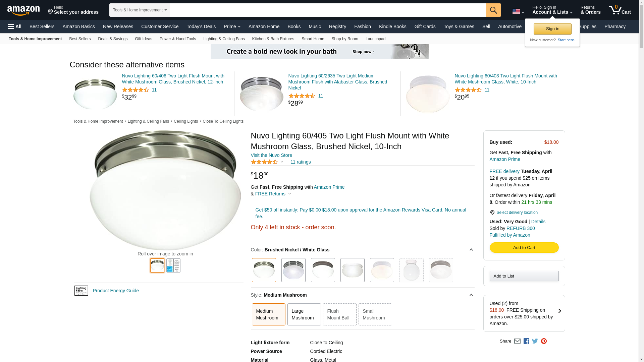Click the magnifying glass search button
This screenshot has width=644, height=362.
click(493, 10)
